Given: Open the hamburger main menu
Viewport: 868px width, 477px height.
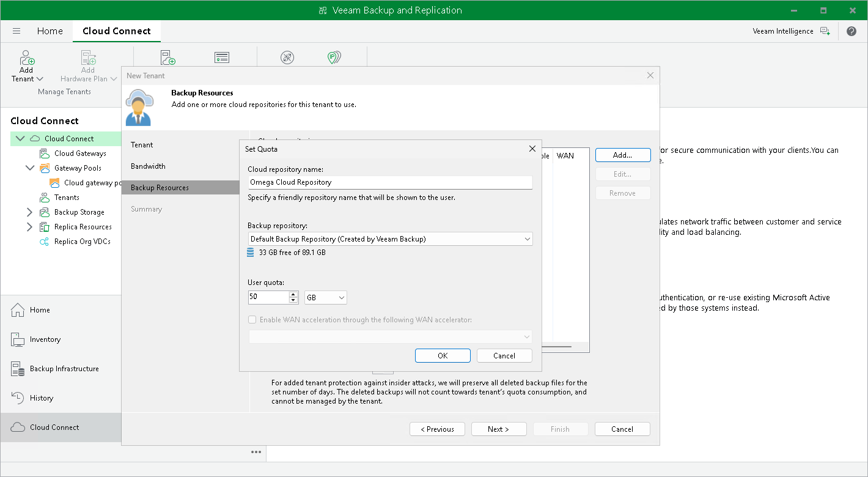Looking at the screenshot, I should point(17,31).
